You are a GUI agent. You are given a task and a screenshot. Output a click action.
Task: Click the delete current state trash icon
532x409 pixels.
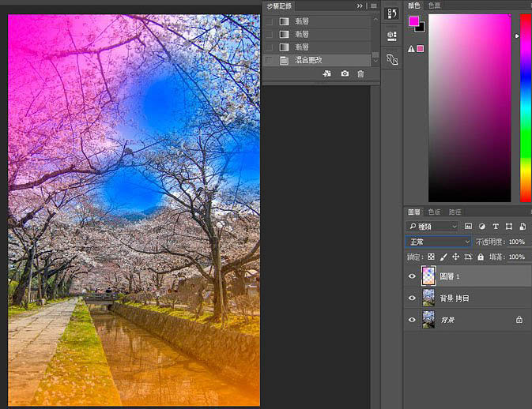[360, 73]
